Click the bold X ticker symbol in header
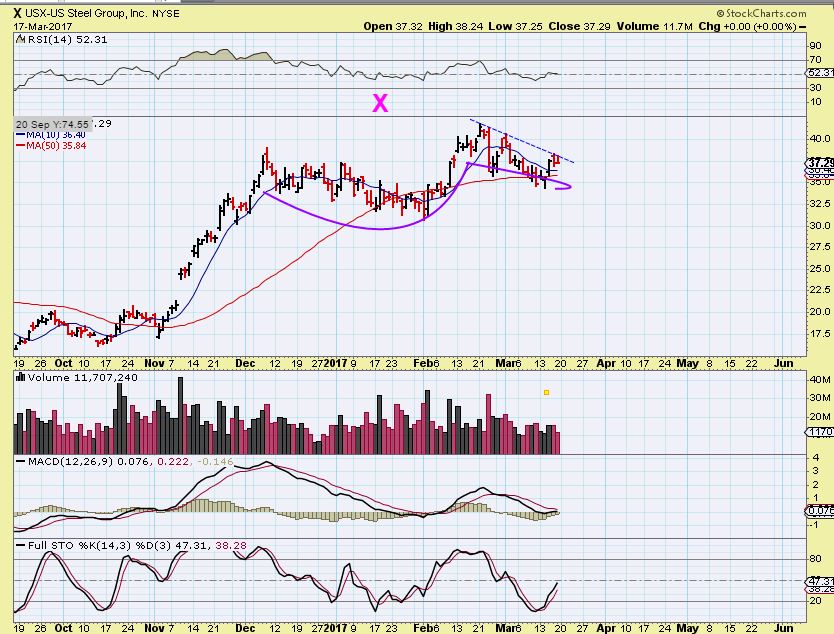The width and height of the screenshot is (834, 634). [x=18, y=13]
